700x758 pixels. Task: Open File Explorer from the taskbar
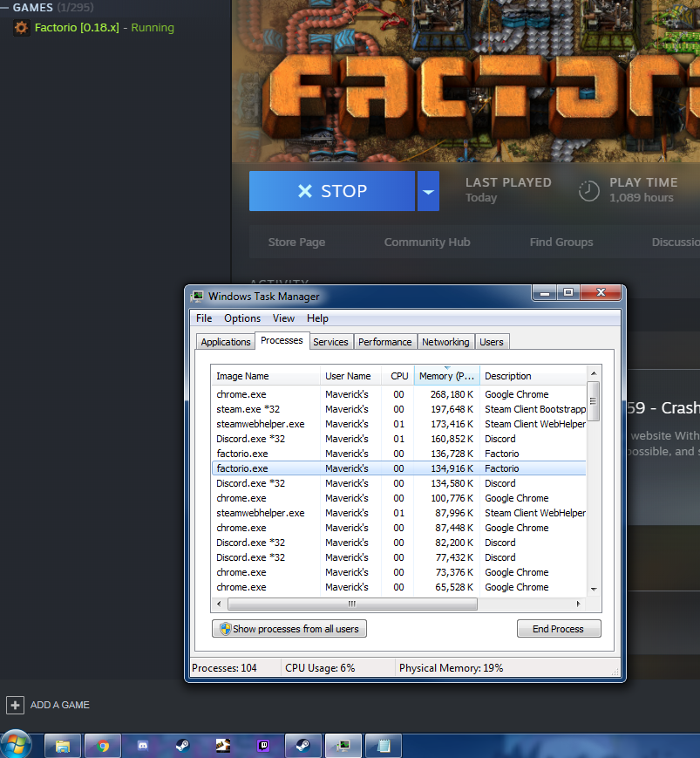tap(63, 746)
